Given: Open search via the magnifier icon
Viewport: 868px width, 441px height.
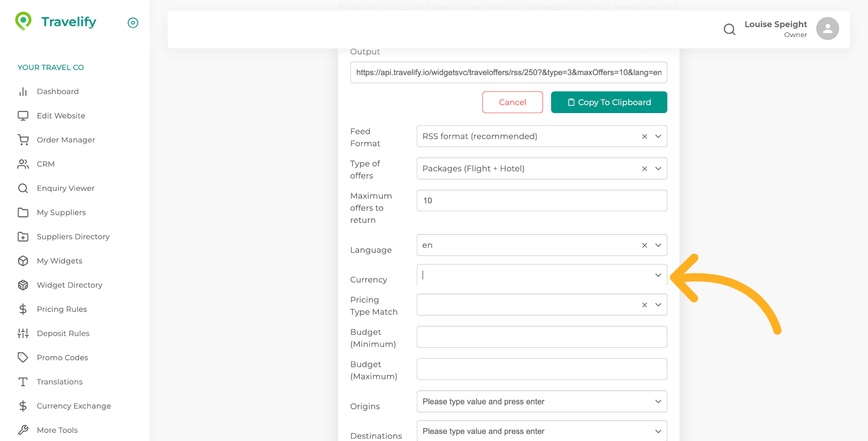Looking at the screenshot, I should (x=729, y=29).
